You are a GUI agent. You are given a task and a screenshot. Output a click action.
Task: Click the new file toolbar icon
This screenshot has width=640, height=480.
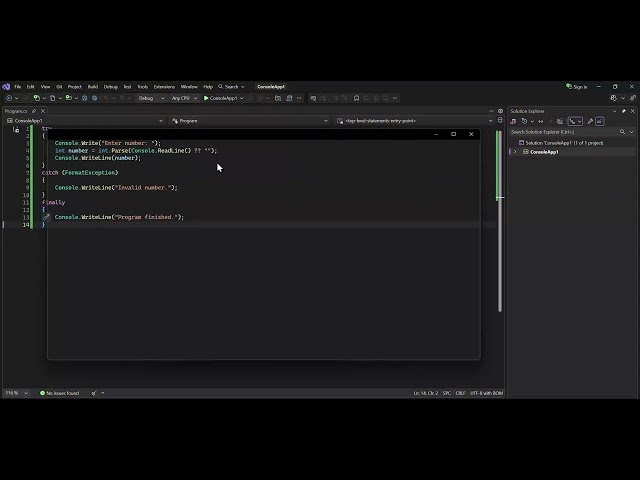point(53,98)
